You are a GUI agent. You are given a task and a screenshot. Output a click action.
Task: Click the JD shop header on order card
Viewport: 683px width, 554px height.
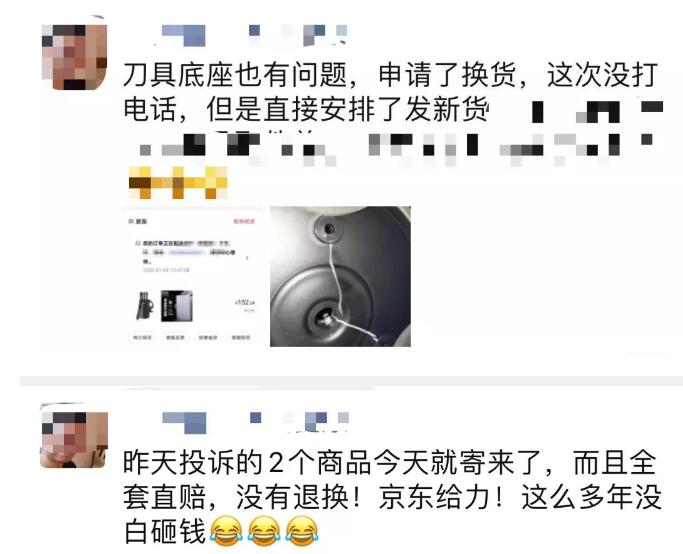pos(138,221)
